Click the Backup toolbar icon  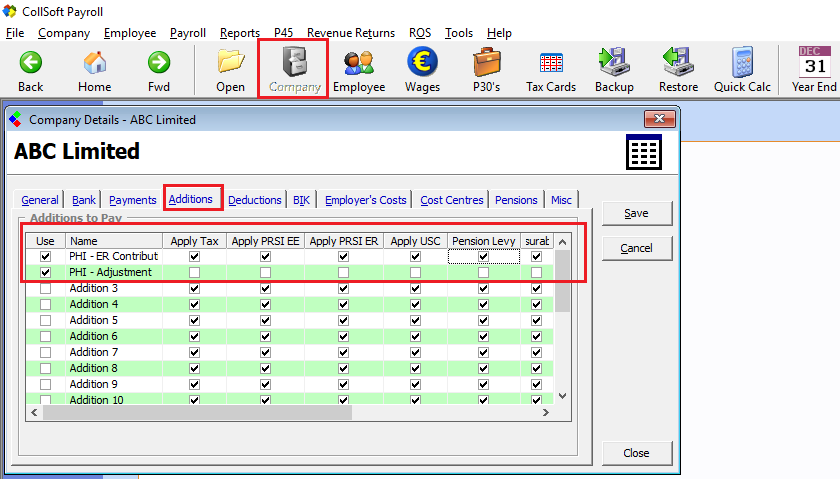(614, 63)
